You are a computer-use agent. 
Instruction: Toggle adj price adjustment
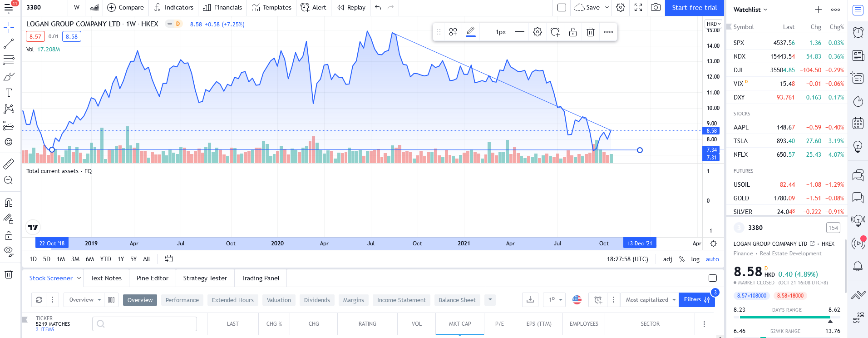click(667, 259)
